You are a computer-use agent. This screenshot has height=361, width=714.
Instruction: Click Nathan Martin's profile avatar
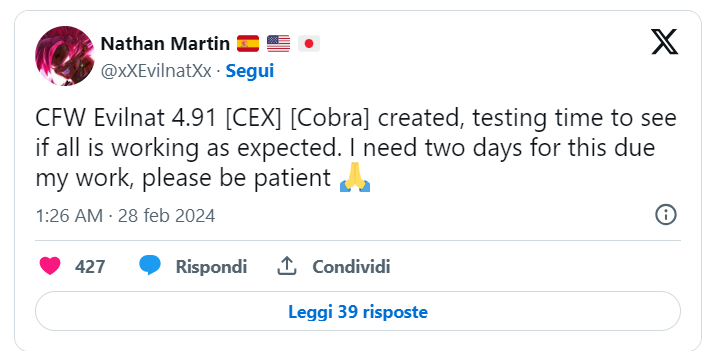click(65, 56)
